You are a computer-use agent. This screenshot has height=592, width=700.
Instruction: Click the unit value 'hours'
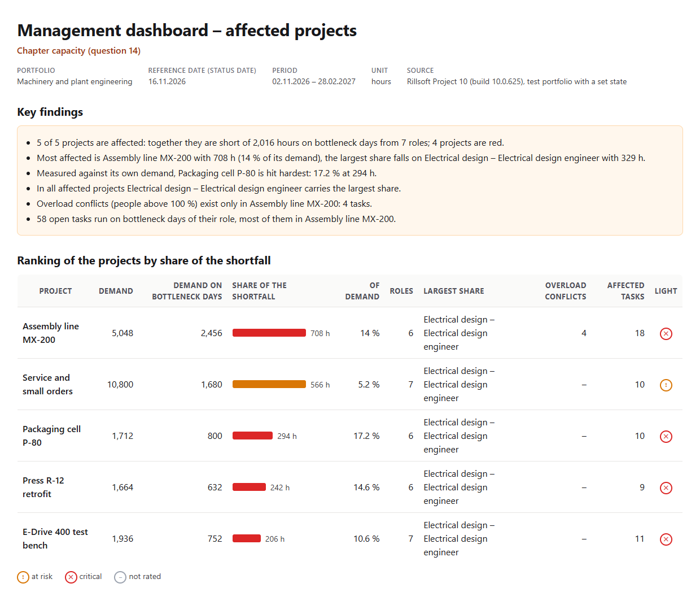[381, 82]
